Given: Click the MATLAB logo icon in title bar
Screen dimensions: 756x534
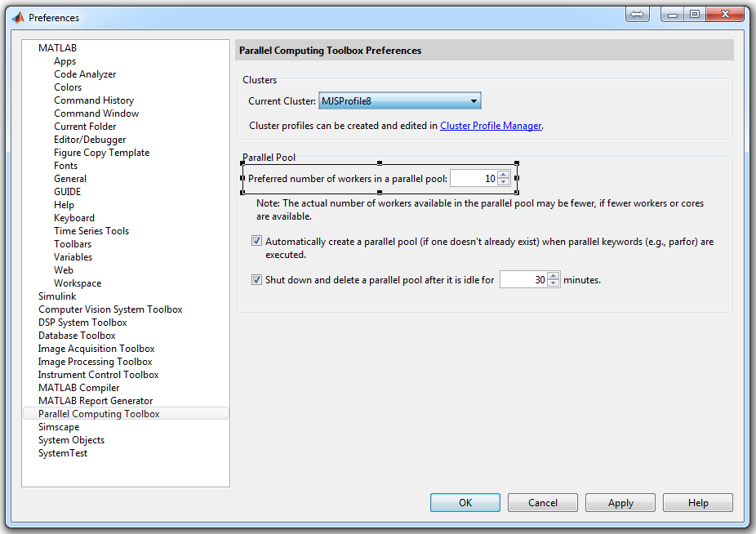Looking at the screenshot, I should [x=18, y=18].
